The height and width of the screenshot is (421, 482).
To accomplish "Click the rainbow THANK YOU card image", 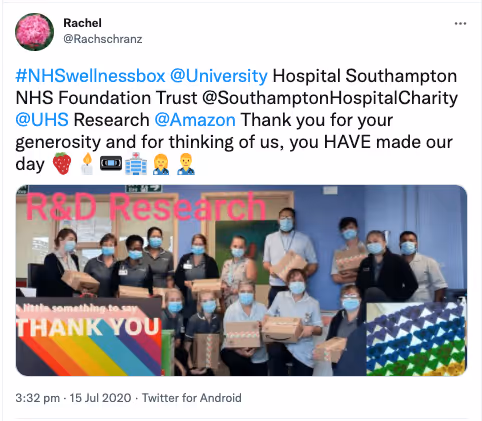I will point(89,337).
